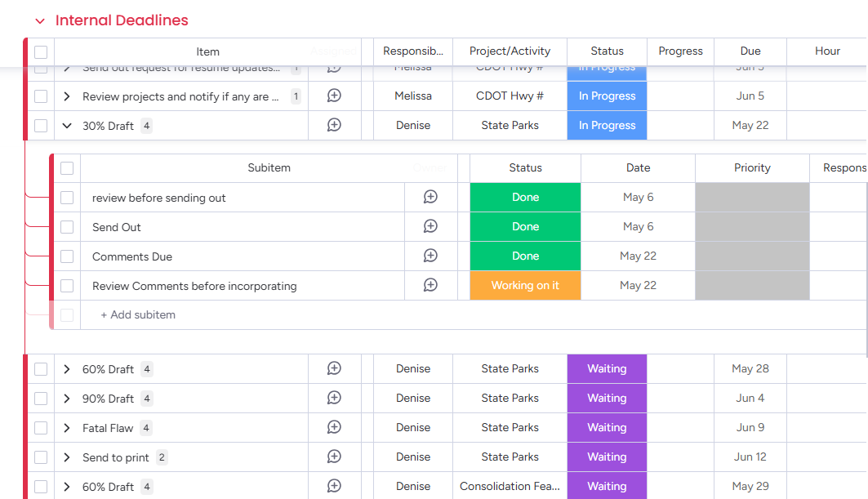Open conversation for 30% Draft item
Screen dimensions: 868x499
334,125
